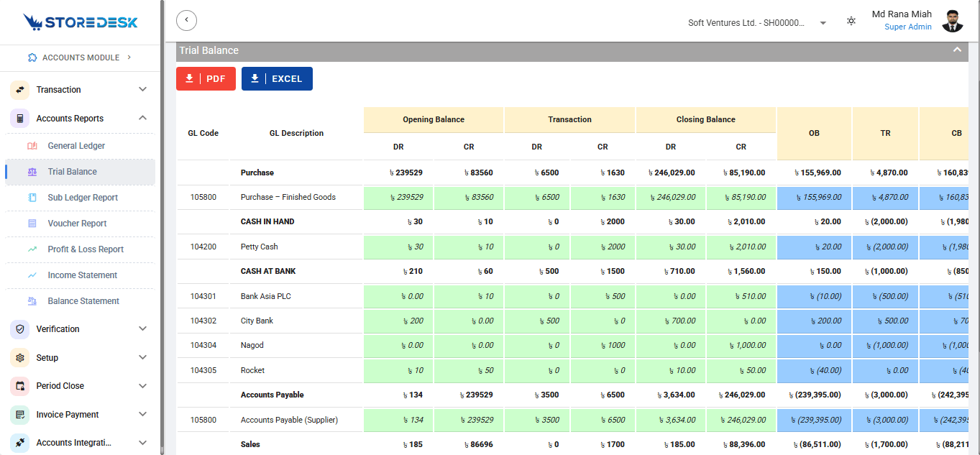Click the StoreDesk logo
The image size is (980, 455).
81,22
